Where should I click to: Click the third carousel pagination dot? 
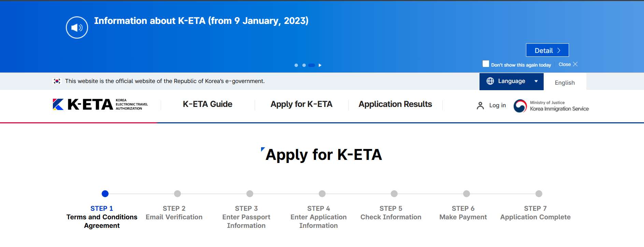(311, 65)
